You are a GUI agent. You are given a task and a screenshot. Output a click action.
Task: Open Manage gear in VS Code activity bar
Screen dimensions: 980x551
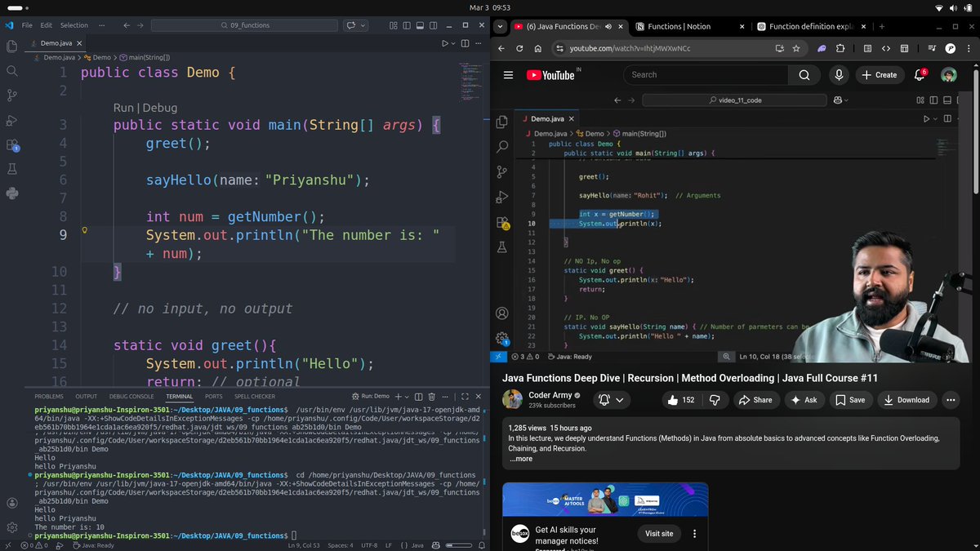click(11, 528)
